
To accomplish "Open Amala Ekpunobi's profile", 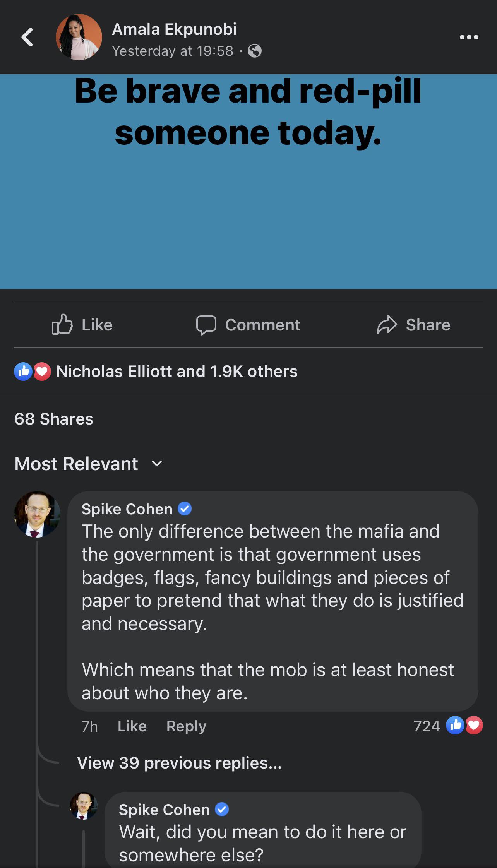I will click(x=175, y=29).
